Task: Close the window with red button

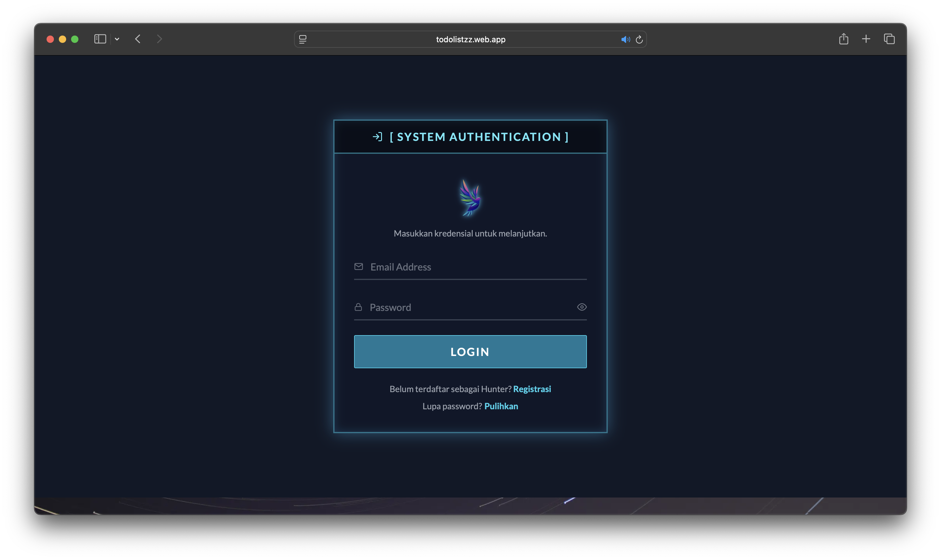Action: (x=50, y=39)
